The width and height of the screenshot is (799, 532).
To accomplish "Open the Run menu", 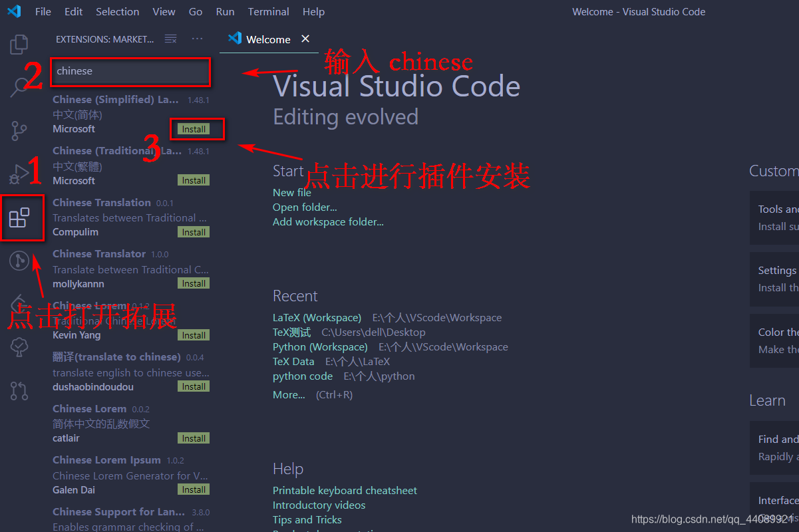I will 226,12.
